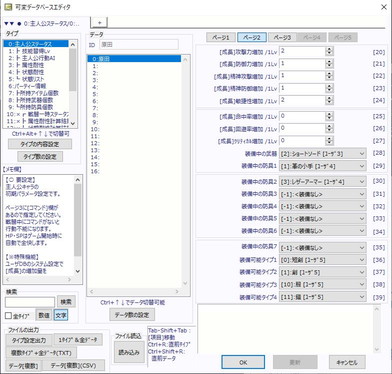Adjust stepper for field [24] 敏捷性増加

click(x=329, y=100)
